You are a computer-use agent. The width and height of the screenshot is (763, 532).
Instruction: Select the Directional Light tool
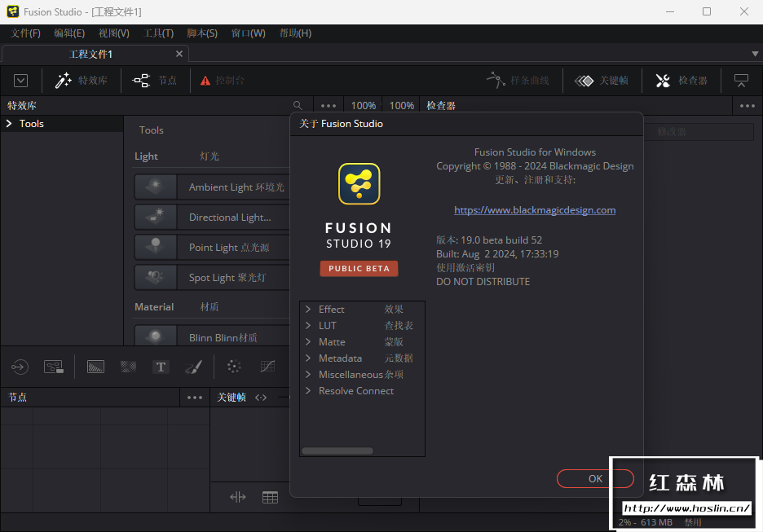point(212,218)
